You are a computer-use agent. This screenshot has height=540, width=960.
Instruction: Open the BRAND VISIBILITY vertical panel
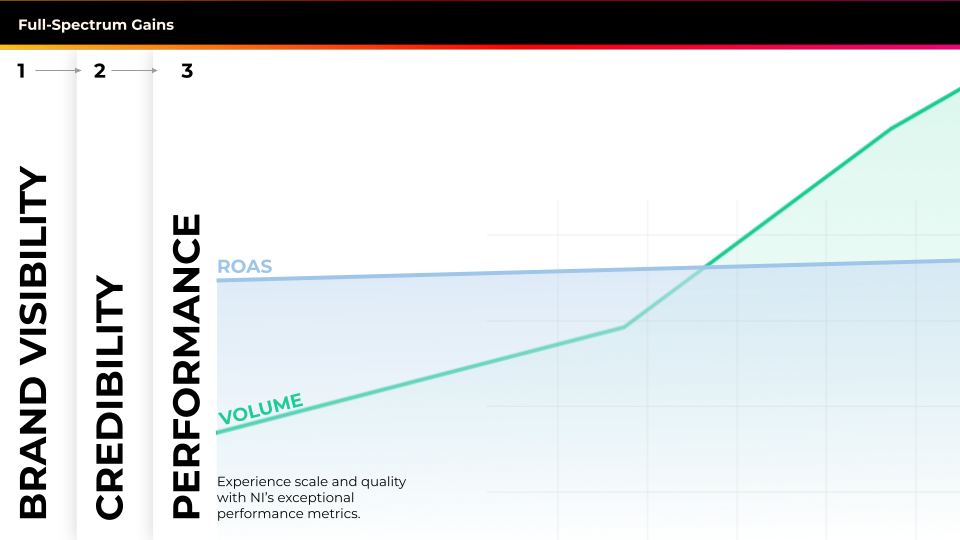point(35,343)
